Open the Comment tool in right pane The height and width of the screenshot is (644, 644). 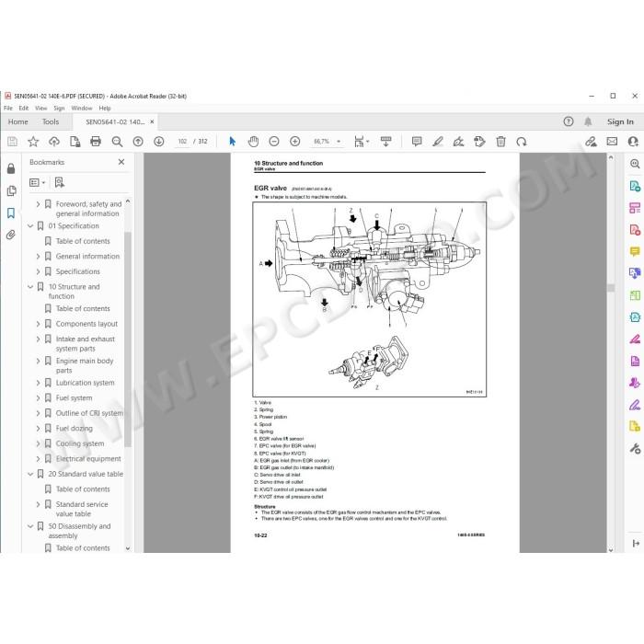pyautogui.click(x=635, y=251)
